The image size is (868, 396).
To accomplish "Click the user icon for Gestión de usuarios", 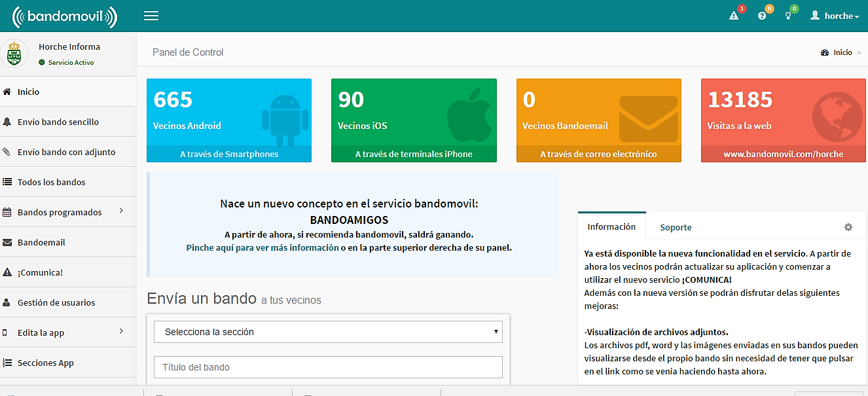I will (7, 302).
